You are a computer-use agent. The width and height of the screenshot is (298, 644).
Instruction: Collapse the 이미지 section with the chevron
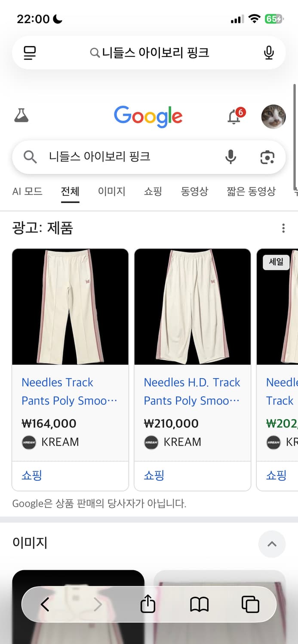point(271,544)
